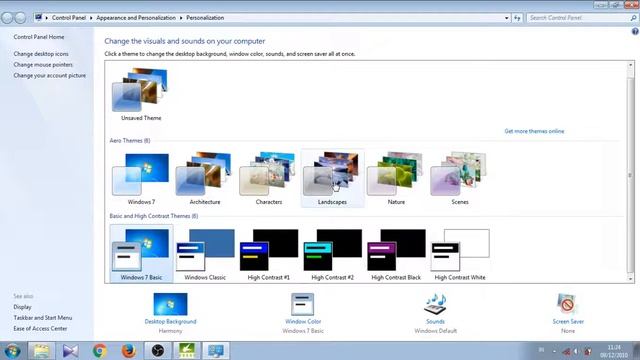Click the volume speaker tray icon
Viewport: 640px width, 360px height.
tap(576, 351)
